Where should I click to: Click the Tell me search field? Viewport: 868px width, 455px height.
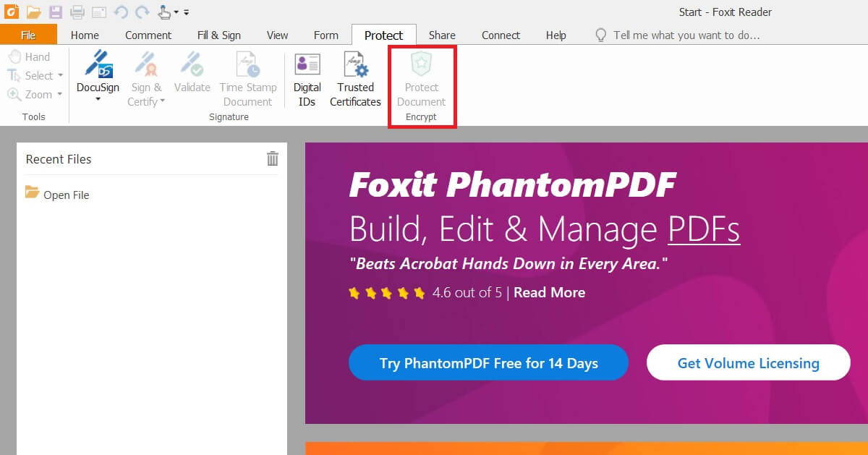point(680,35)
